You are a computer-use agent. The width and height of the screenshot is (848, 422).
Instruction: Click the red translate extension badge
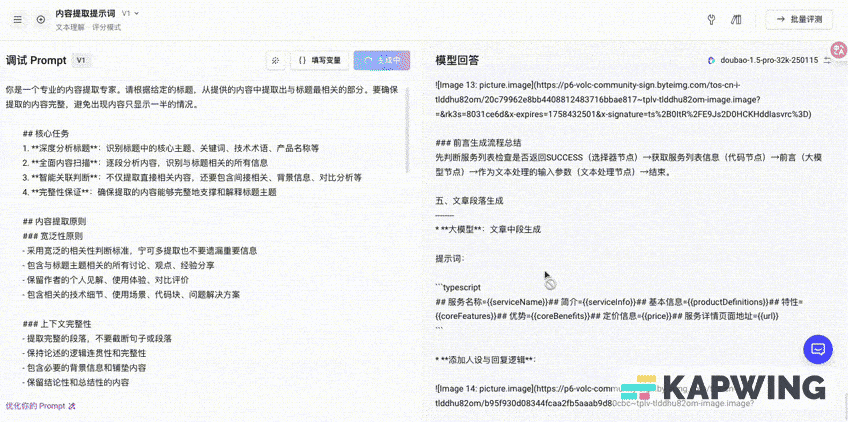tap(839, 51)
